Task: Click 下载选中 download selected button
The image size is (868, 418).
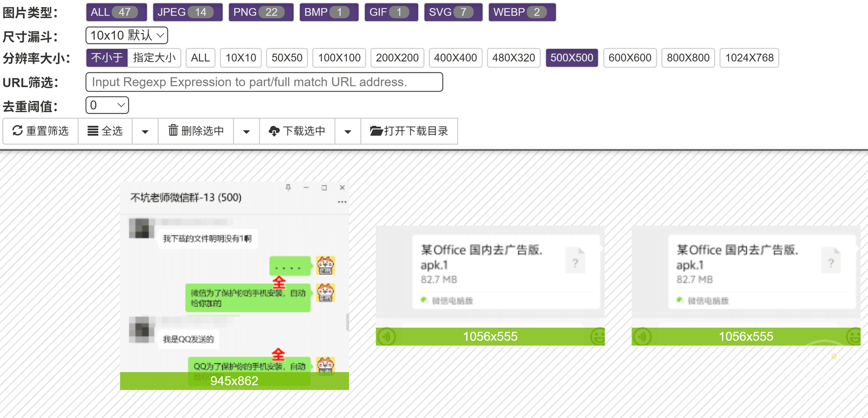Action: click(x=297, y=131)
